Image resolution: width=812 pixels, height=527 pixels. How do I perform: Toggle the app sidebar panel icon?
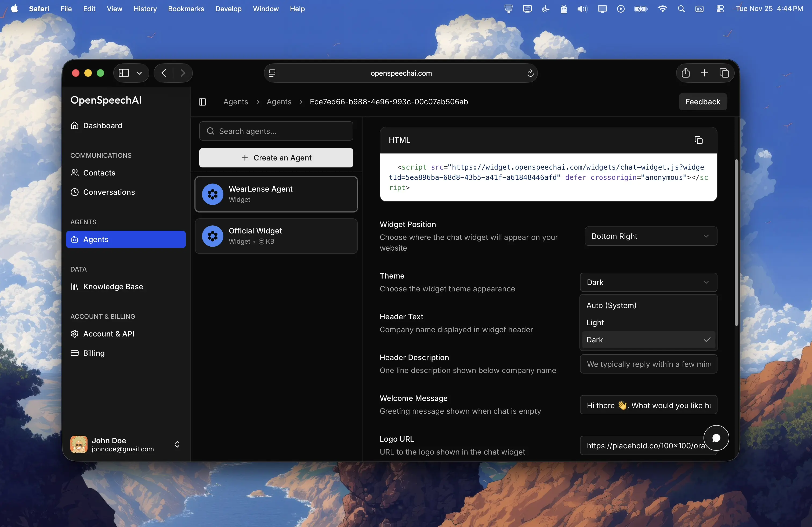click(x=202, y=102)
